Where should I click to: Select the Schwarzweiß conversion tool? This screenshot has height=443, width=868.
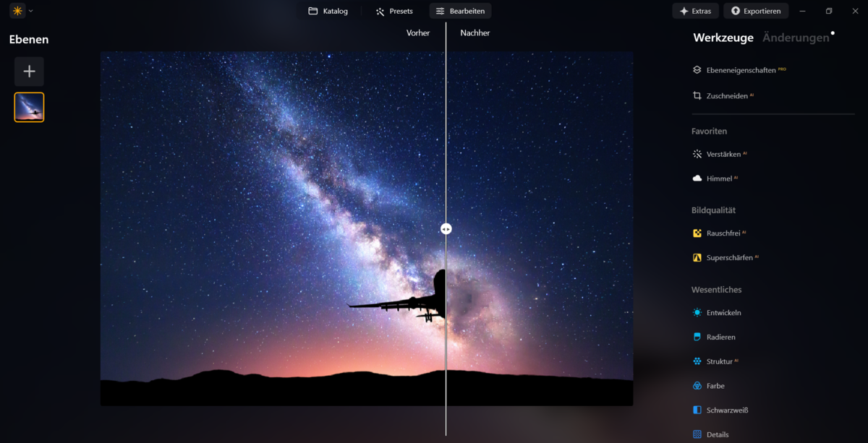tap(726, 410)
